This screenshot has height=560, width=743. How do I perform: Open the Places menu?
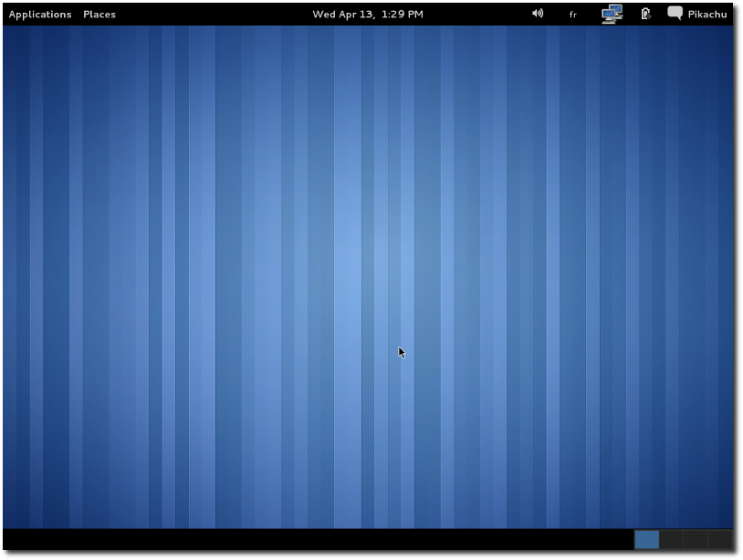point(99,15)
